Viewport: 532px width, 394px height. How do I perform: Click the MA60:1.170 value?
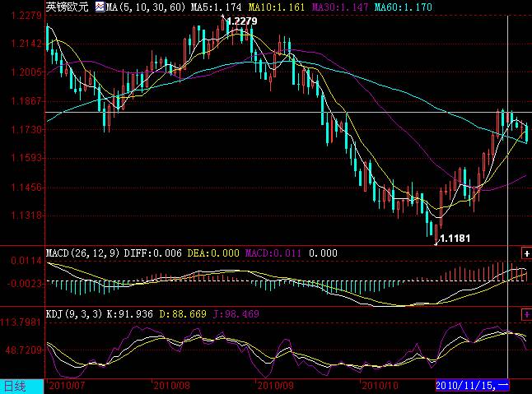pos(403,7)
